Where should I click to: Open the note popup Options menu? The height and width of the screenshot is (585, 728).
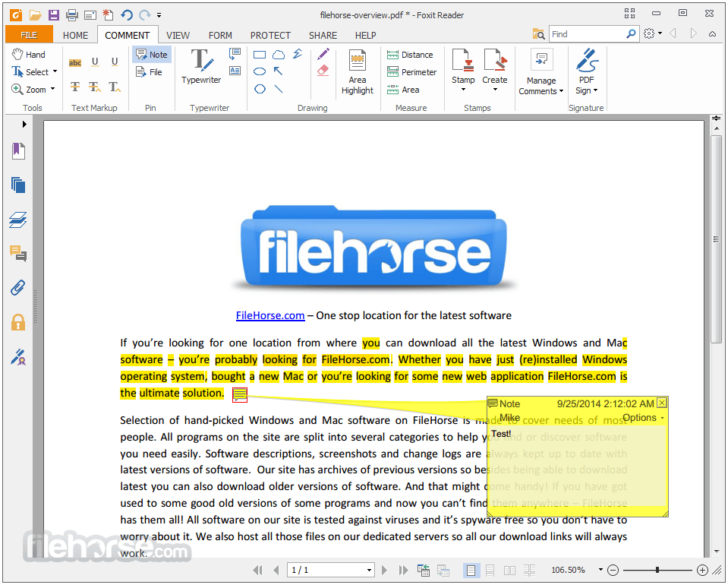click(643, 417)
